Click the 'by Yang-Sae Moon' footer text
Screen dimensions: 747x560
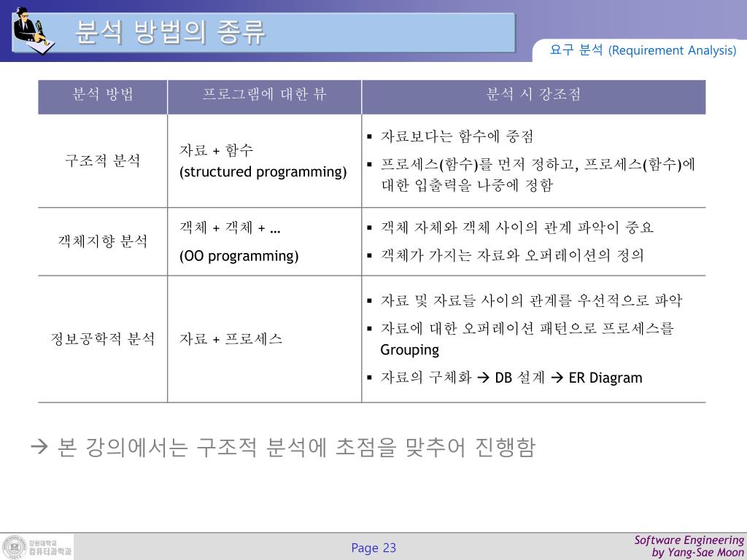pyautogui.click(x=698, y=553)
